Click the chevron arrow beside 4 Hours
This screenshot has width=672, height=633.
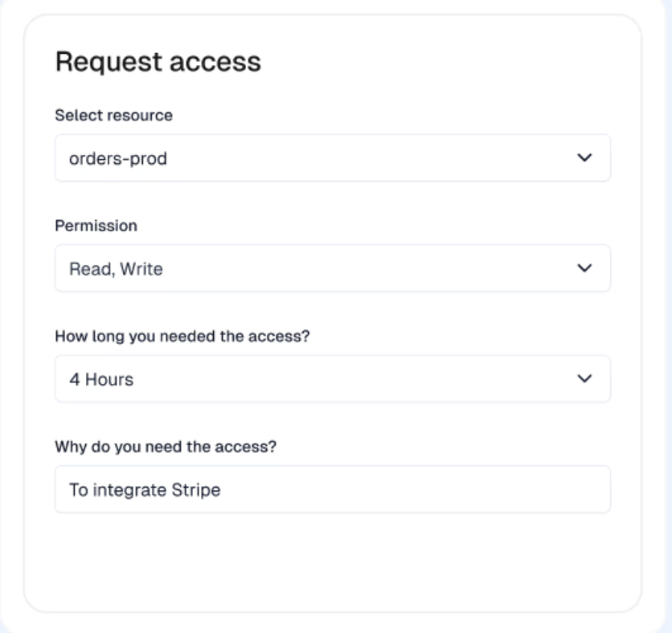point(584,378)
